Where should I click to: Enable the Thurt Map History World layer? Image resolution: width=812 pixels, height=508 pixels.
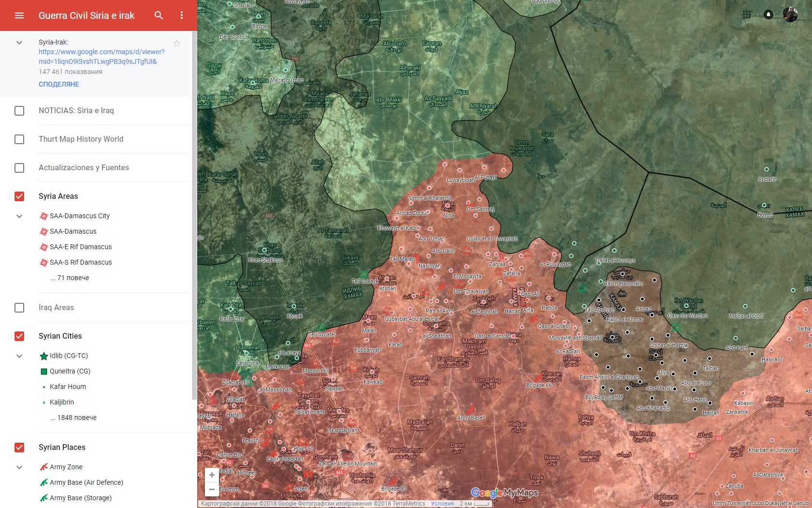pos(19,139)
